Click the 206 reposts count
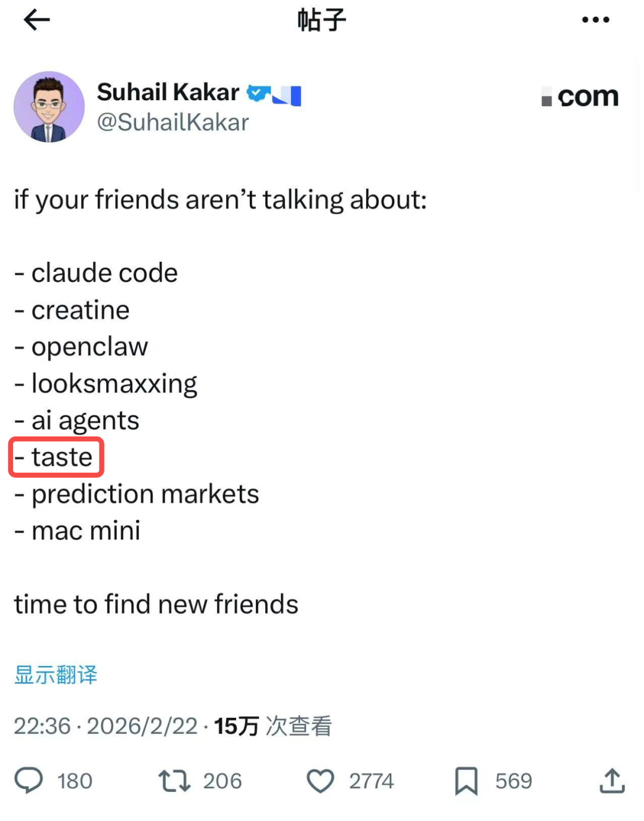The height and width of the screenshot is (821, 644). [222, 781]
